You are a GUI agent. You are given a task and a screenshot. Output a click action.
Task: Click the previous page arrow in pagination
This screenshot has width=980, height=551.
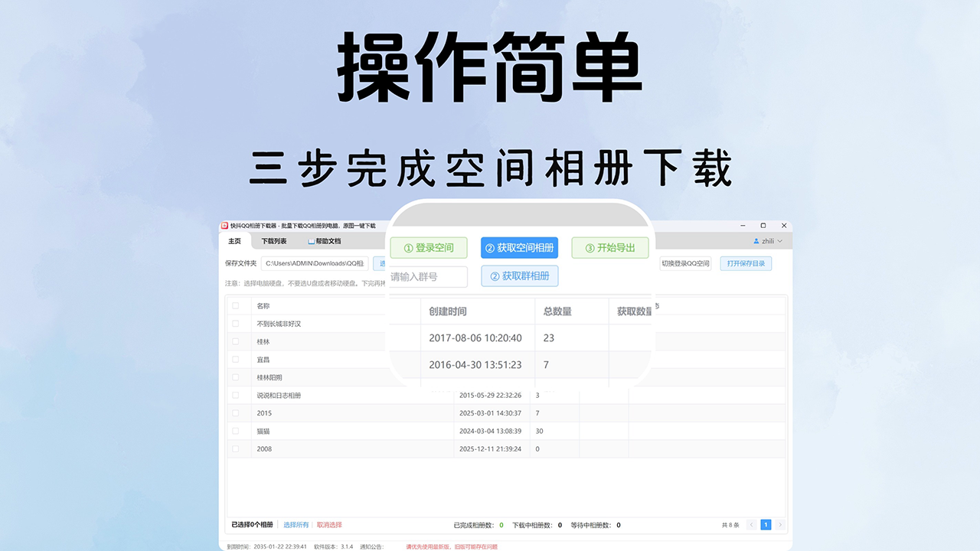click(x=753, y=525)
